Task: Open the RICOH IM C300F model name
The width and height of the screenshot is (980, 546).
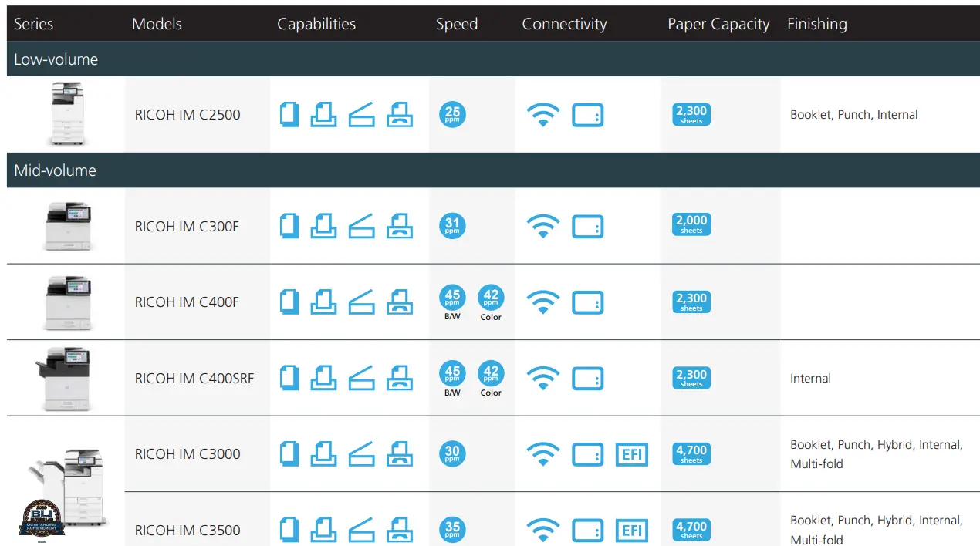Action: point(187,227)
